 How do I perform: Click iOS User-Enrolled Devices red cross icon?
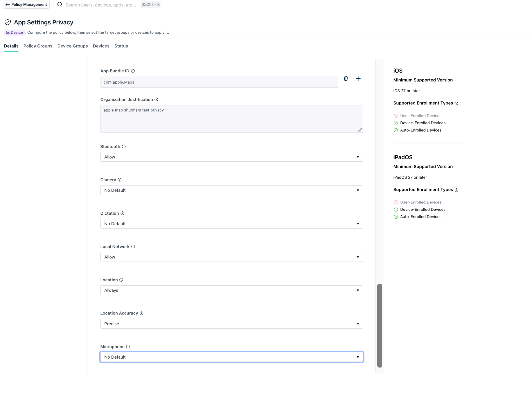396,116
